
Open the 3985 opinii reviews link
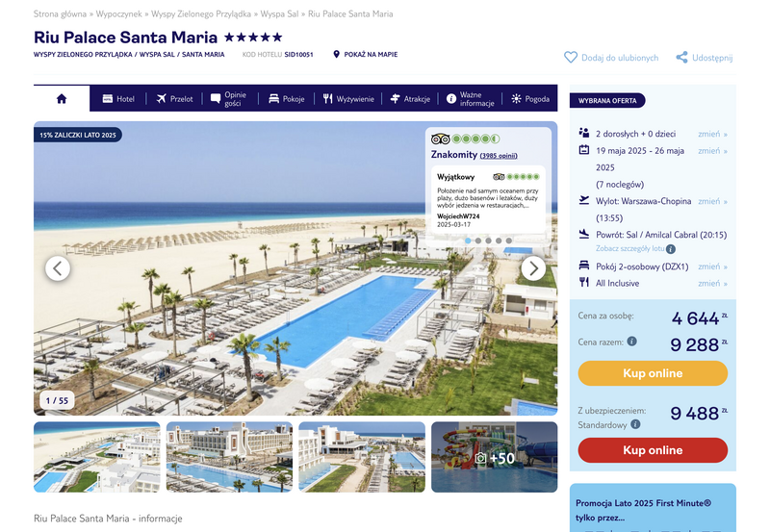click(499, 156)
